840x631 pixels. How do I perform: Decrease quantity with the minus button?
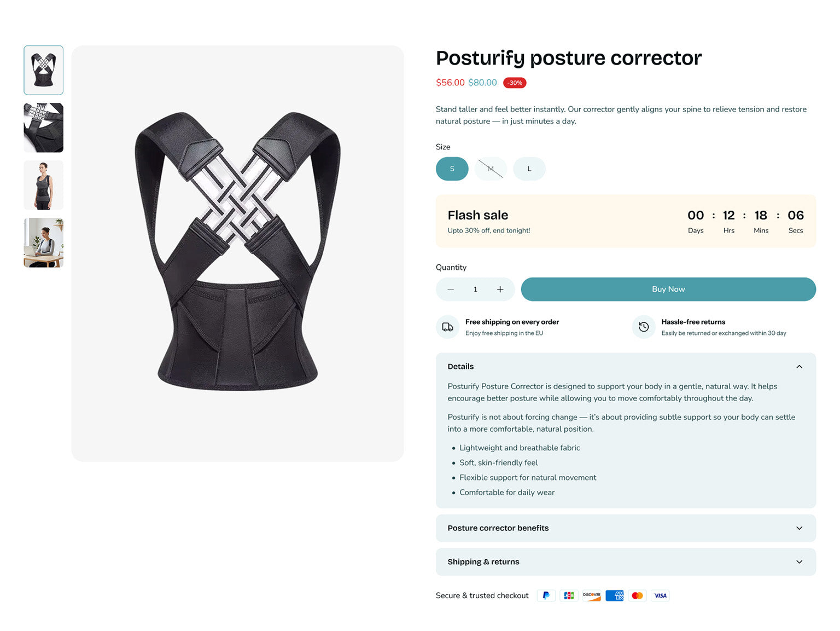point(451,290)
